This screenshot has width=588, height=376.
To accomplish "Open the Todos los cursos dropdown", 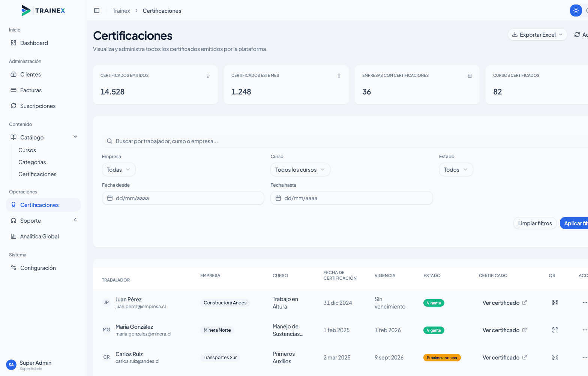I will [x=300, y=170].
